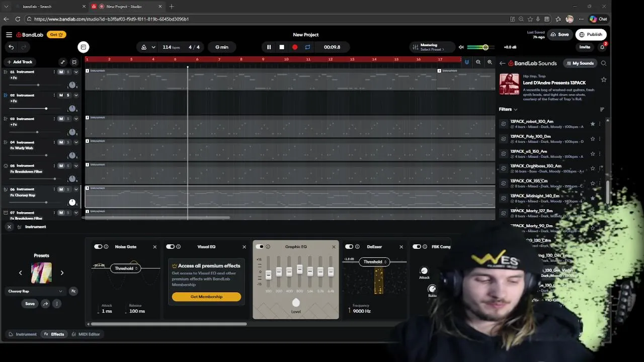Expand track 03 chevron
644x362 pixels.
(x=76, y=119)
